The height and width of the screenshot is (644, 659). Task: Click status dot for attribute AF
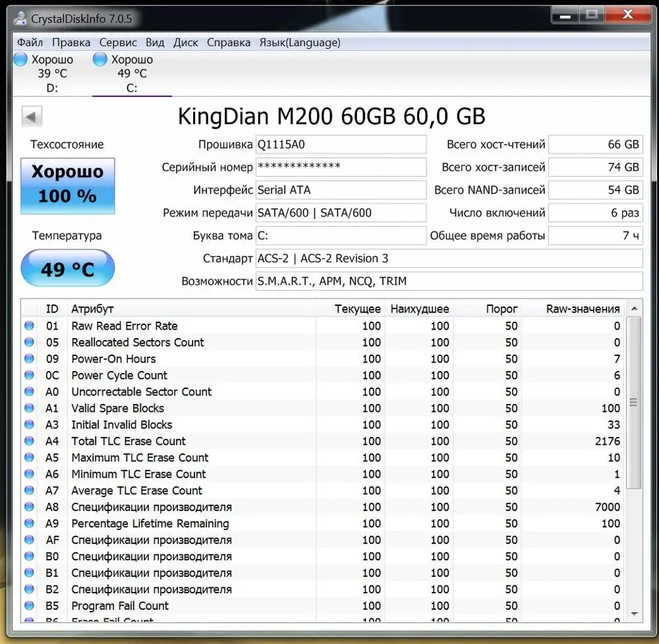pos(29,539)
